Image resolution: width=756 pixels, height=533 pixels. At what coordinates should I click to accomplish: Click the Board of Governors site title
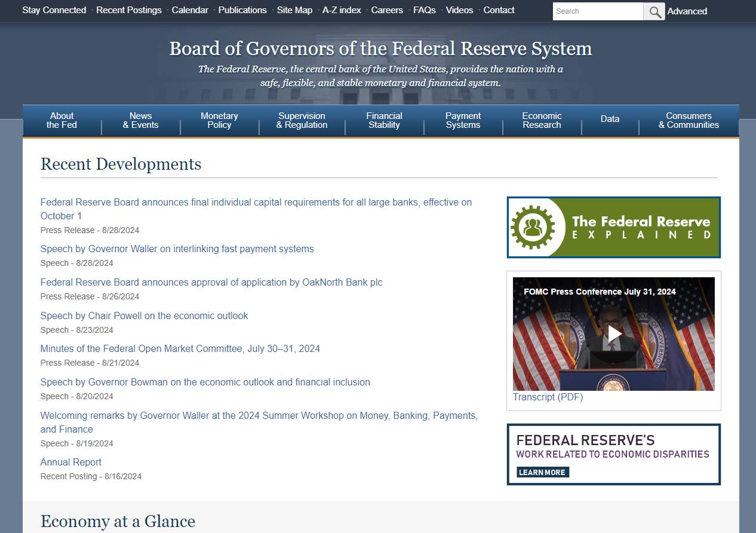pos(380,48)
